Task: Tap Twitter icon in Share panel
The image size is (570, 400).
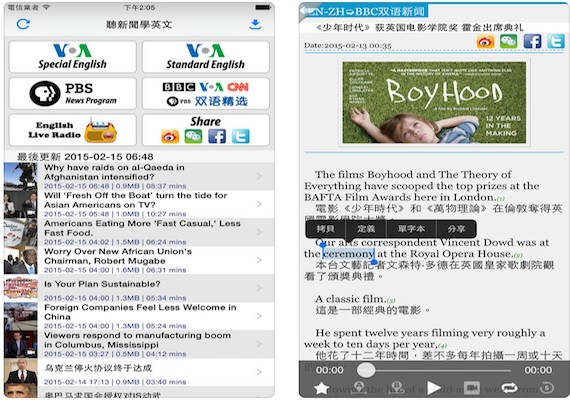Action: click(x=241, y=137)
